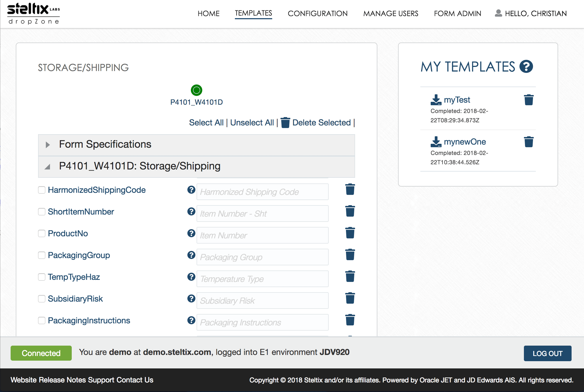Remove the PackagingGroup field with its trash icon

350,255
